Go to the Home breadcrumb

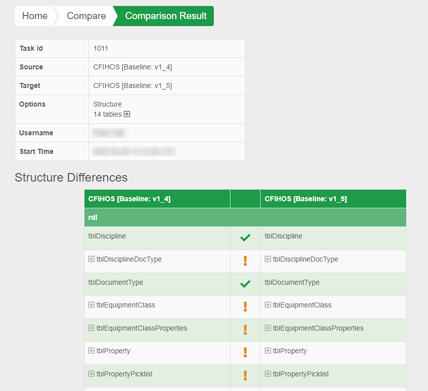[34, 16]
